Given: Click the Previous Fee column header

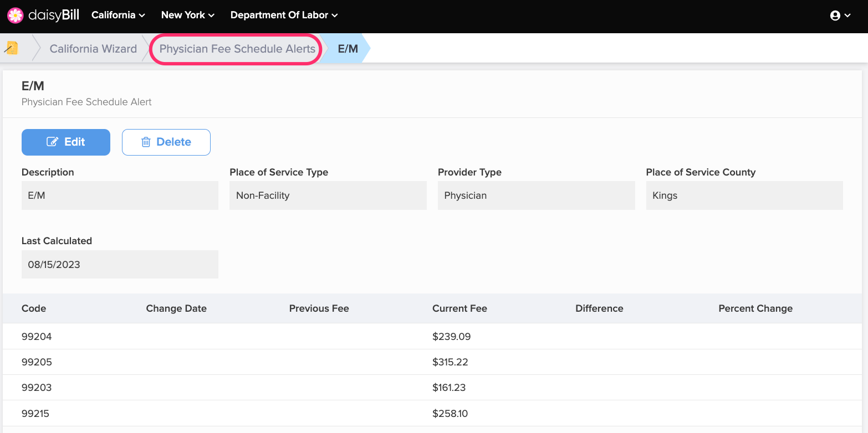Looking at the screenshot, I should (319, 308).
